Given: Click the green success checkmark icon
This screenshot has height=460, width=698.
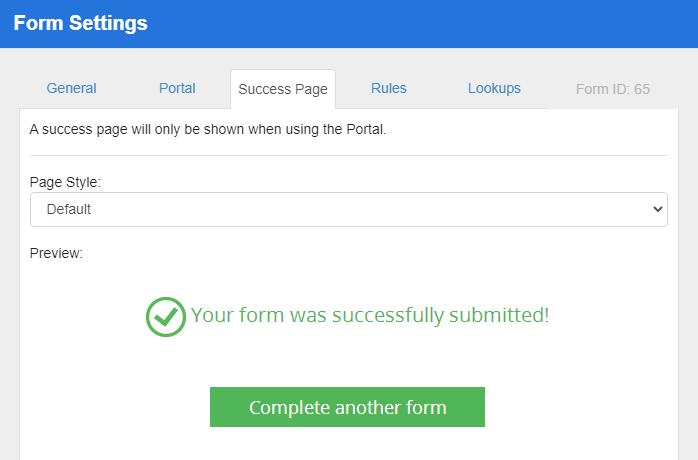Looking at the screenshot, I should click(x=166, y=316).
